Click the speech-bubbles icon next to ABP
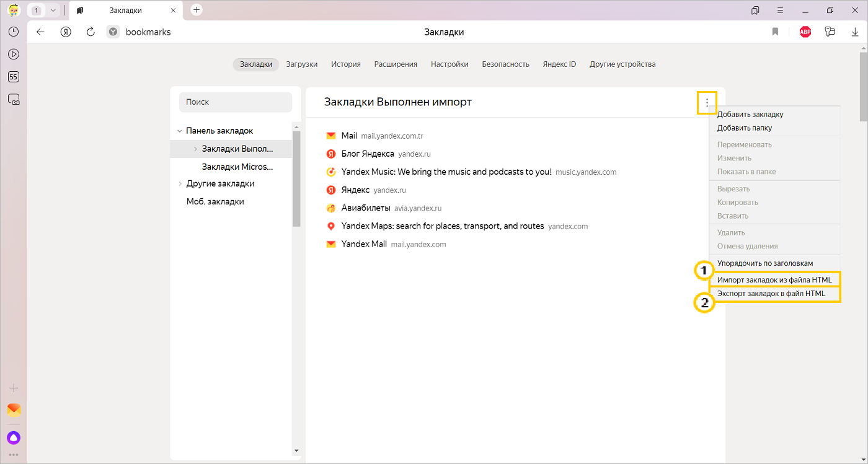This screenshot has width=868, height=464. point(830,32)
